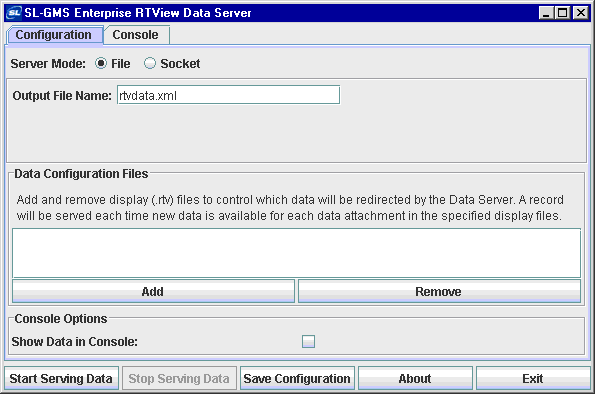Click the greyed Stop Serving Data button

[179, 378]
